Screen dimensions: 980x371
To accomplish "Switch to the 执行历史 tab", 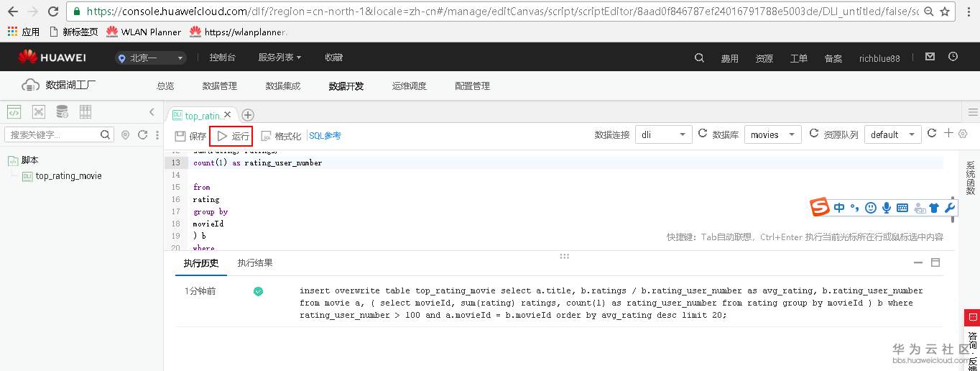I will 200,263.
